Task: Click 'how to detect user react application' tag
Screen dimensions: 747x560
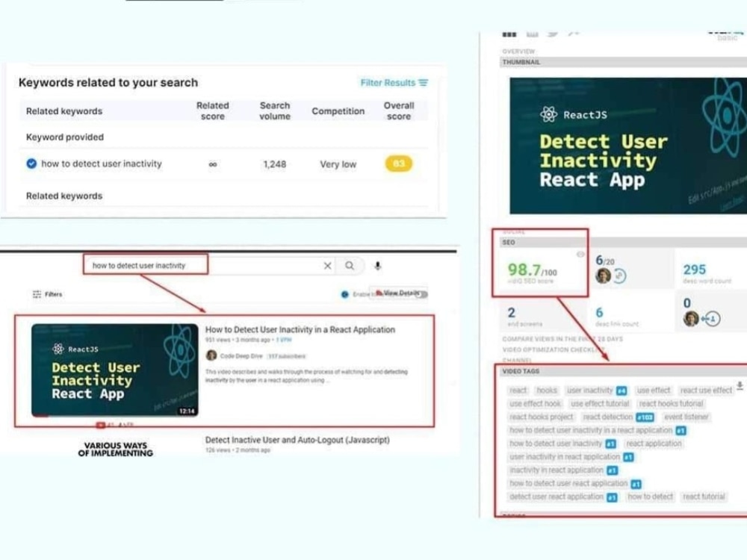Action: point(568,483)
